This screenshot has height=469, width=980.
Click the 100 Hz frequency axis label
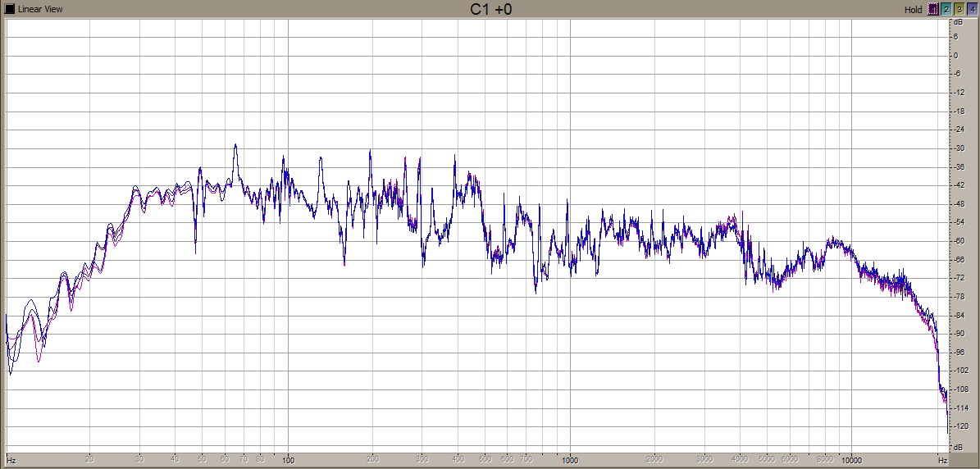pos(288,461)
